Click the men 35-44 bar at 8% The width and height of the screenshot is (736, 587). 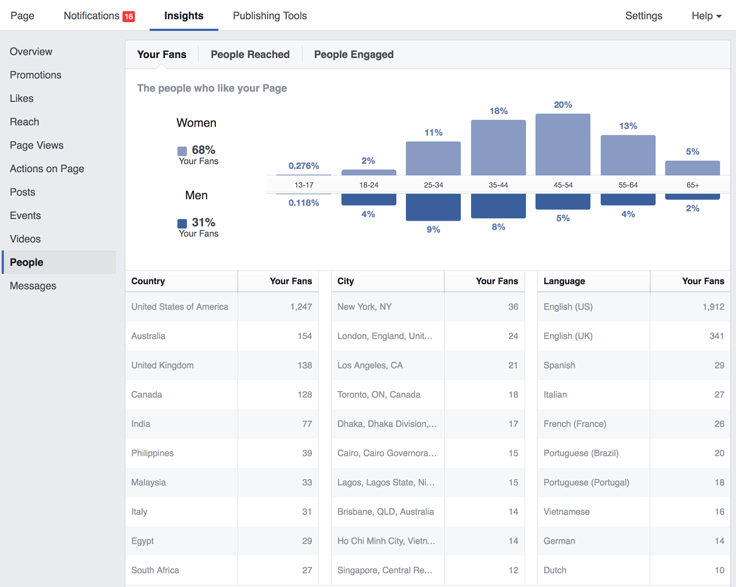click(x=498, y=206)
